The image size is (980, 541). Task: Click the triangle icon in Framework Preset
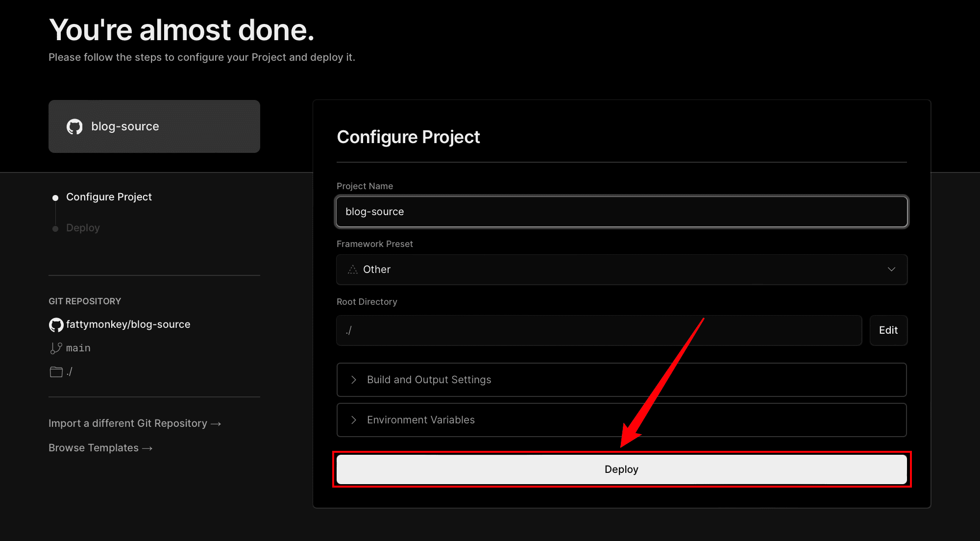tap(352, 270)
